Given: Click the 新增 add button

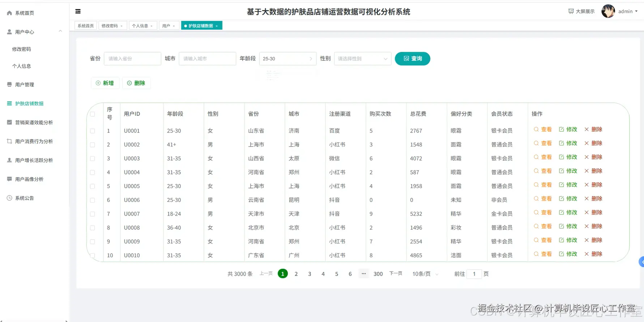Looking at the screenshot, I should [105, 83].
